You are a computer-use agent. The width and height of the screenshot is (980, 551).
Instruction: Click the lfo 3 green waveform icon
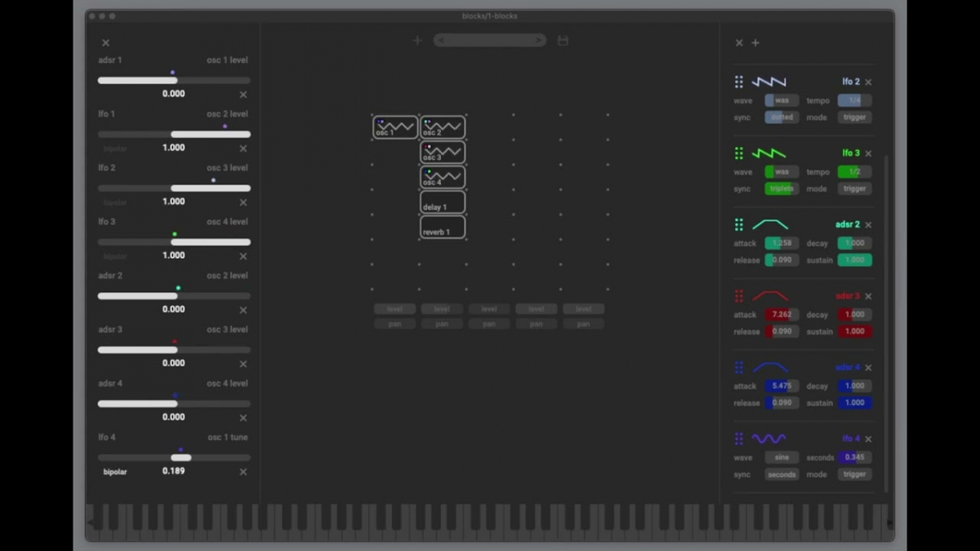pos(769,153)
